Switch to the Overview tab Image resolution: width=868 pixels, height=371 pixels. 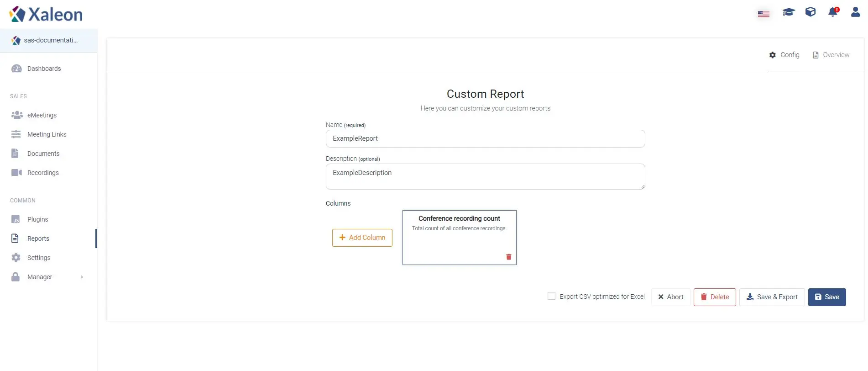[x=831, y=55]
